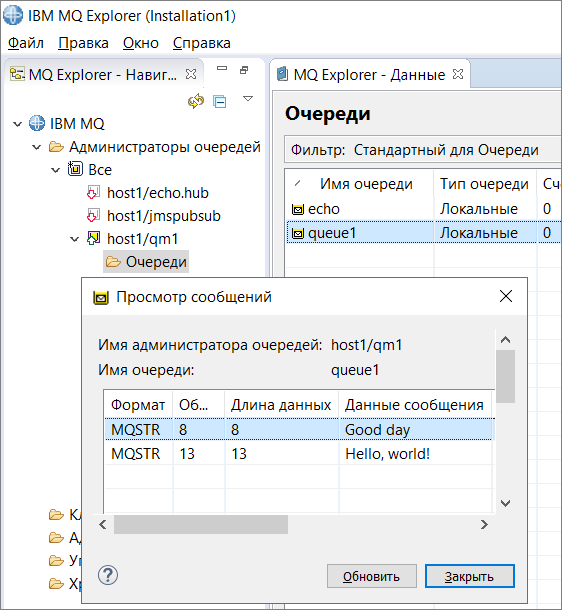
Task: Open the Navigator view menu triangle
Action: tap(248, 99)
